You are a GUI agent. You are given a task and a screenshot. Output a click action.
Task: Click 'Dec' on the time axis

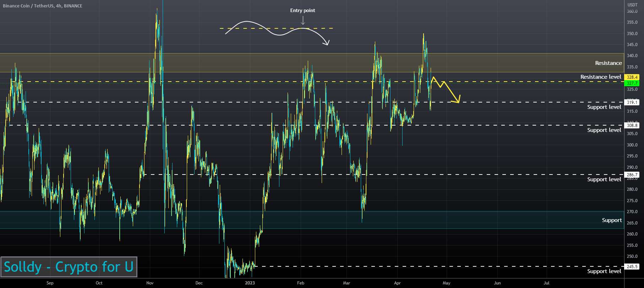199,283
